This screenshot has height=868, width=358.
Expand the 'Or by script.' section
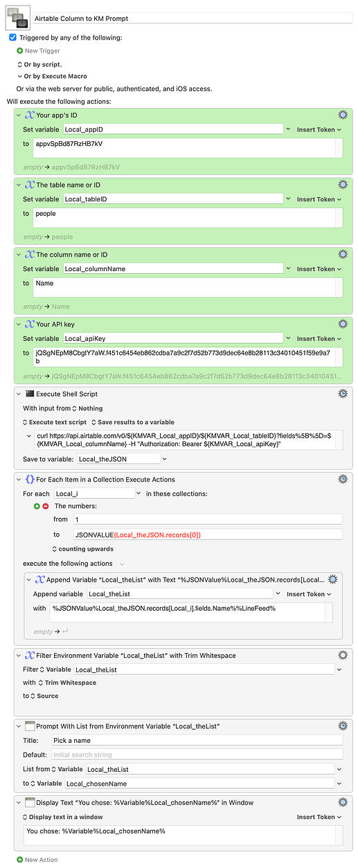20,64
